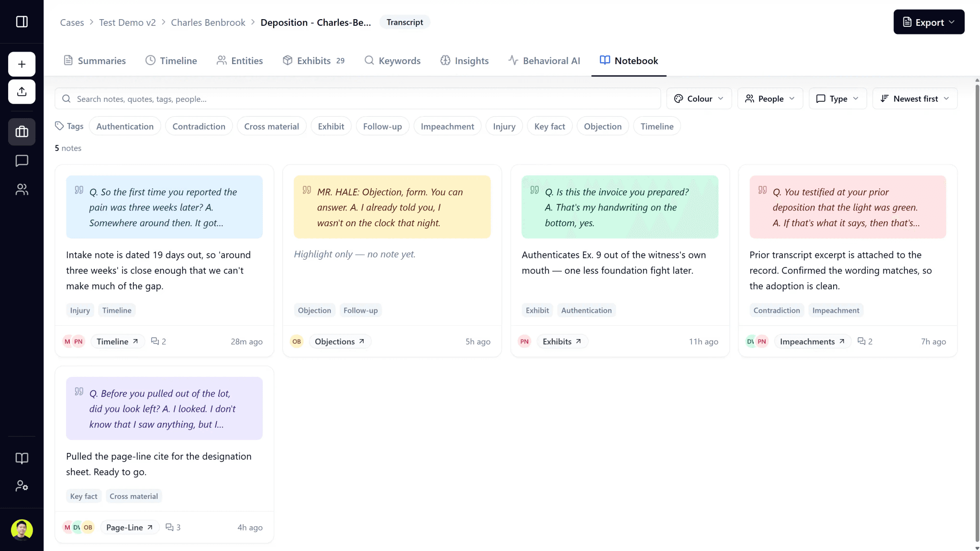Open the briefcase cases icon
This screenshot has height=551, width=980.
coord(22,132)
